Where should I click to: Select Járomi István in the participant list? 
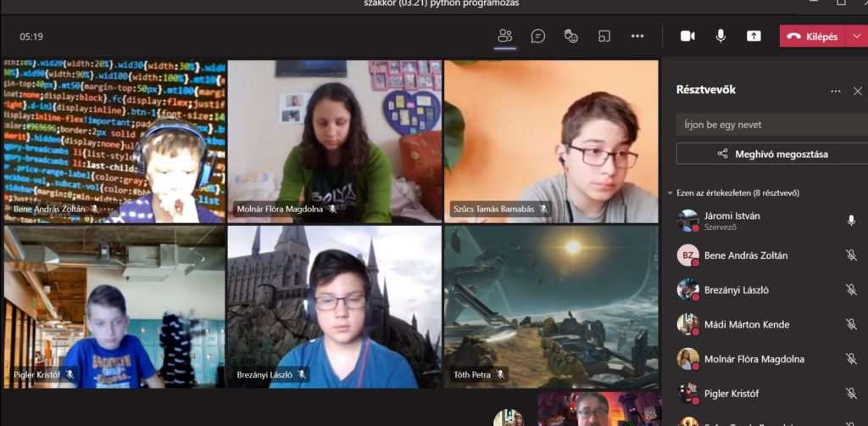pos(767,221)
